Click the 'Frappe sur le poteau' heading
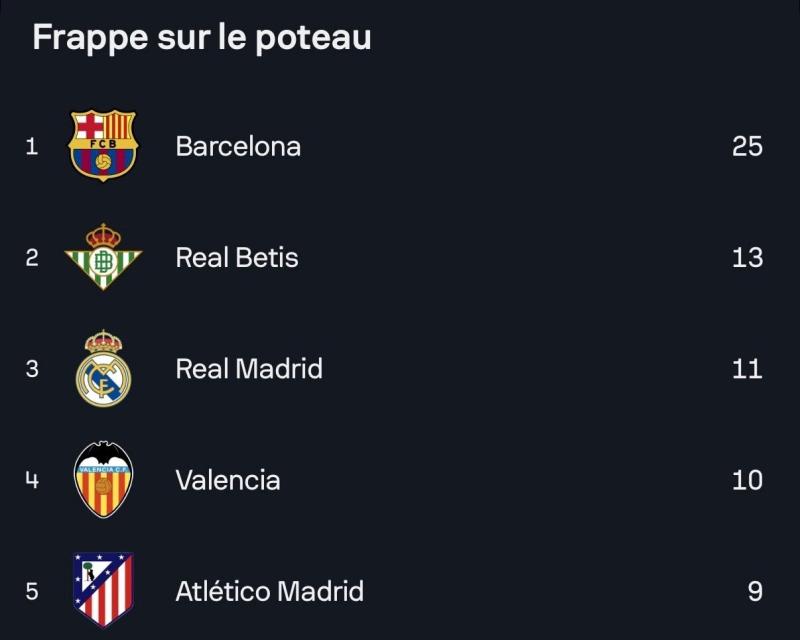800x640 pixels. pyautogui.click(x=202, y=38)
